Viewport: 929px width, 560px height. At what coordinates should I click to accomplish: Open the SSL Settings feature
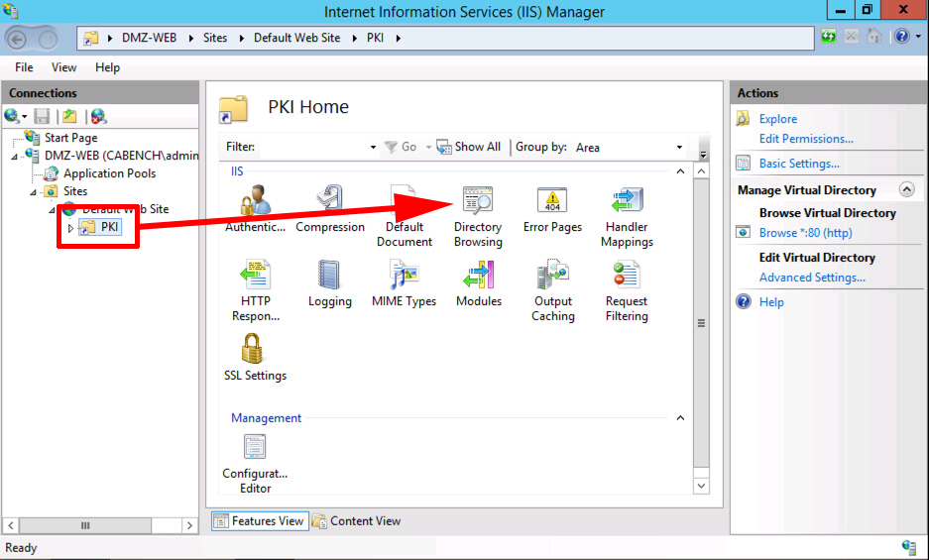[x=256, y=358]
